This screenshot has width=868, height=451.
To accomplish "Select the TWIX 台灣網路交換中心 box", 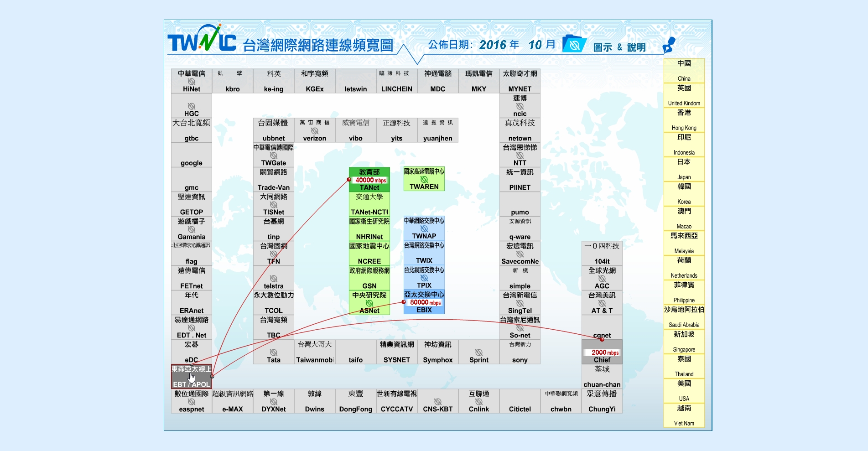I will (424, 253).
